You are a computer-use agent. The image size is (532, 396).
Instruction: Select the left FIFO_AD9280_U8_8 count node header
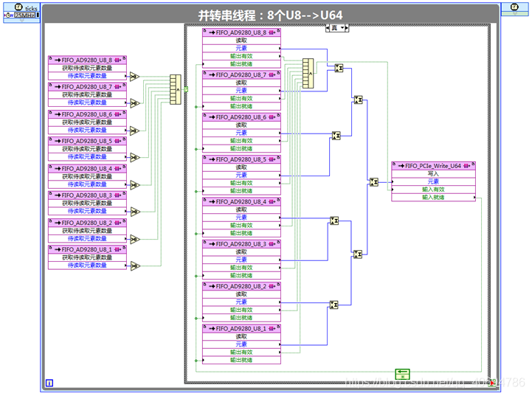point(87,60)
